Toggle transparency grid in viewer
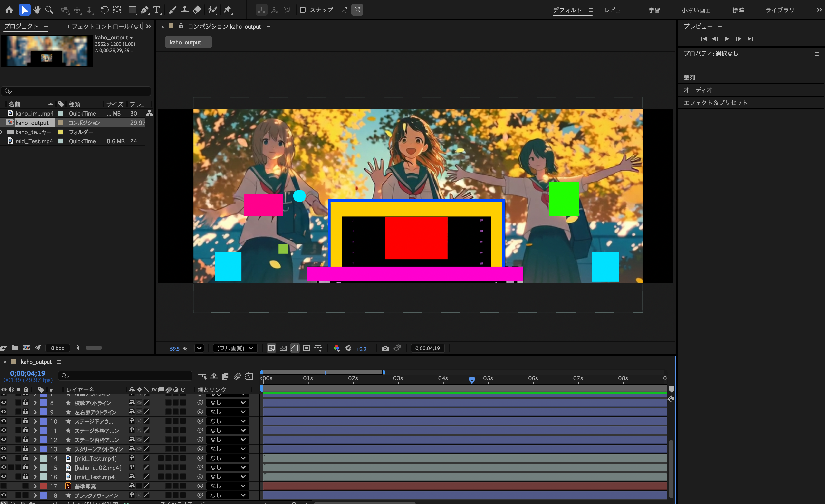This screenshot has height=504, width=825. click(283, 348)
